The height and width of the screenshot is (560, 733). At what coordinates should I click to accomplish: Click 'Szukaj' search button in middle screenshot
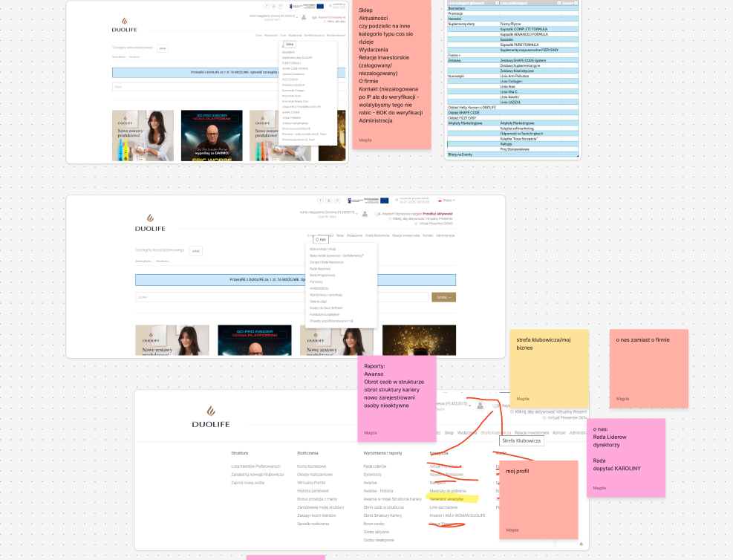click(x=443, y=297)
